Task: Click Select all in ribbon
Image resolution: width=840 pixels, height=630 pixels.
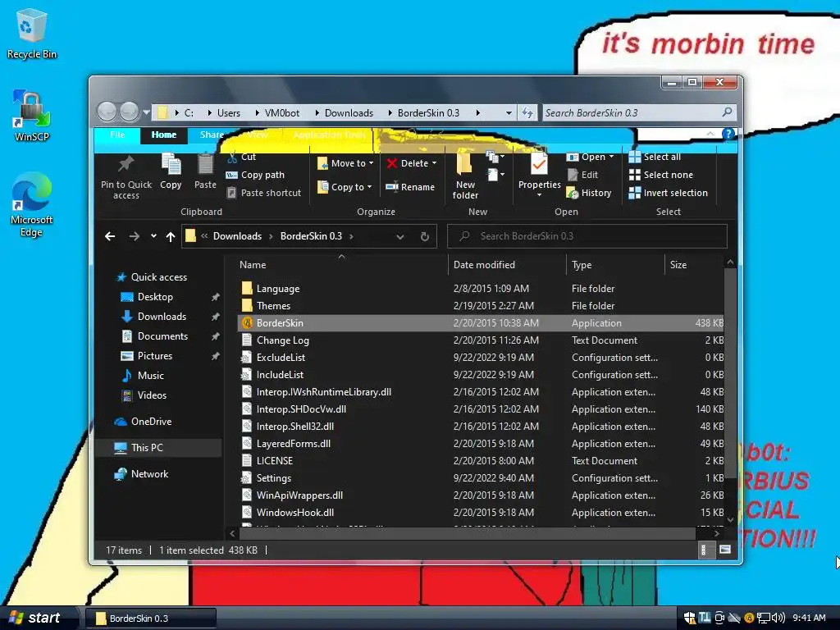Action: (x=655, y=157)
